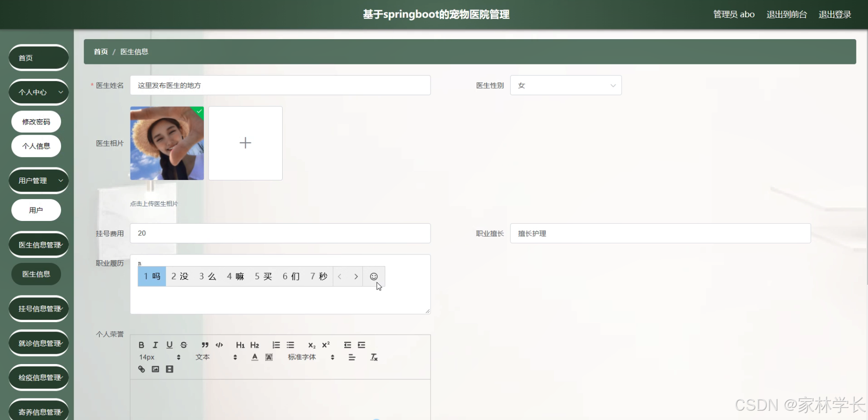Focus the 挂号费用 input field

(x=280, y=233)
